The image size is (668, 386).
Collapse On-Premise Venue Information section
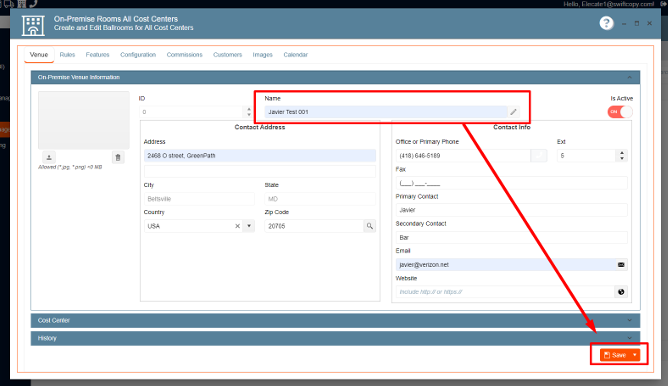[x=629, y=77]
